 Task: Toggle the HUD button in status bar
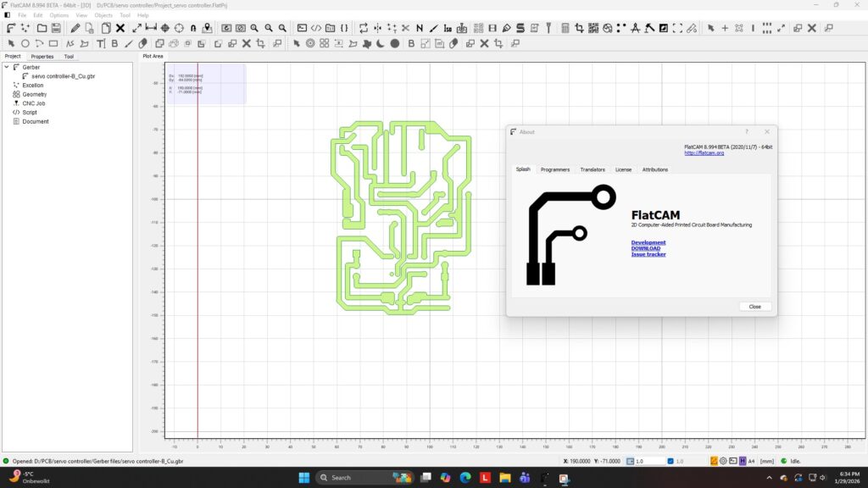pos(743,461)
